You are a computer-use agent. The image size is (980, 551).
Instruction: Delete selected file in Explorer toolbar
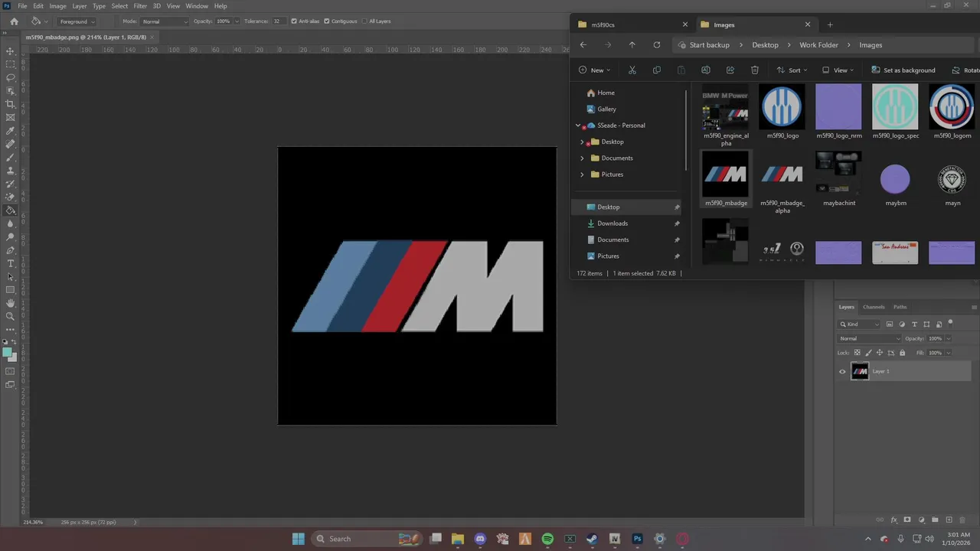coord(754,70)
